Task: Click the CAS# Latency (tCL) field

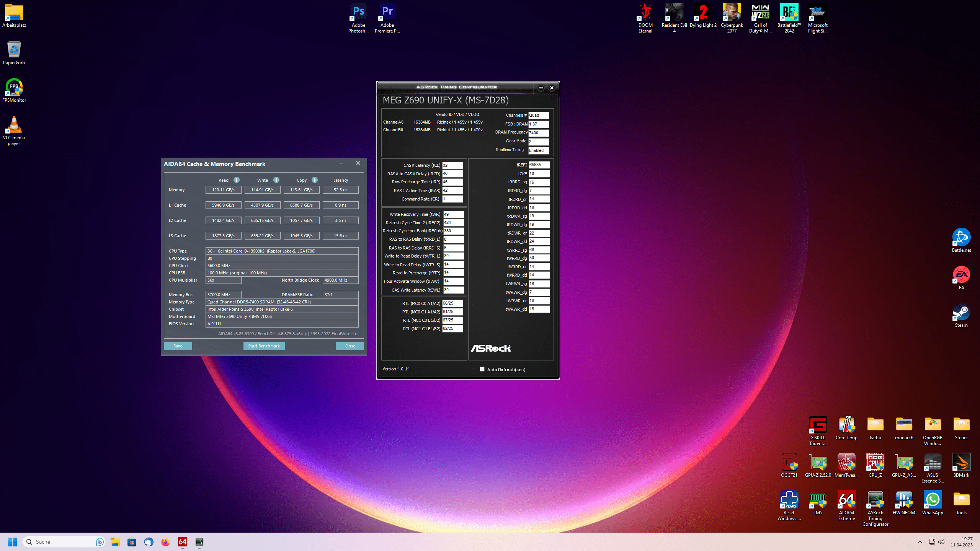Action: 452,165
